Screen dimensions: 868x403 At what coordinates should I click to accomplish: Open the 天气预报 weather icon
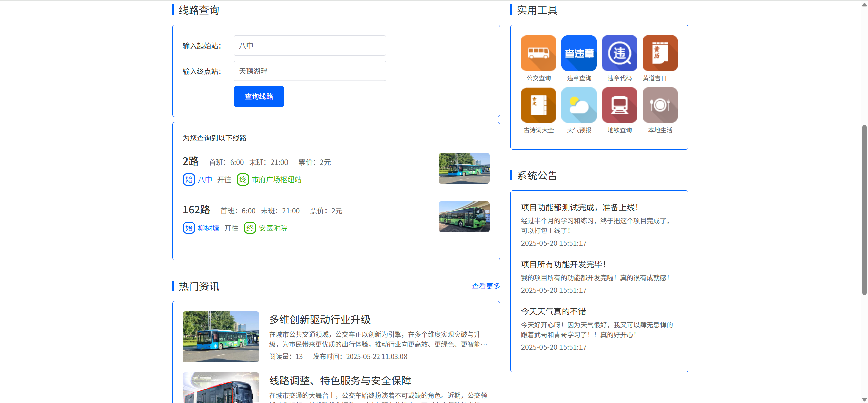[579, 105]
